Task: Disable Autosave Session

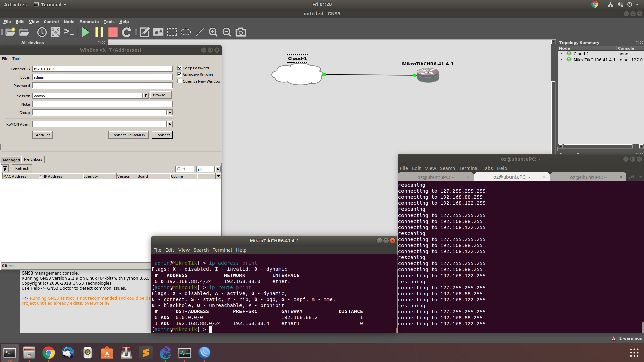Action: 180,74
